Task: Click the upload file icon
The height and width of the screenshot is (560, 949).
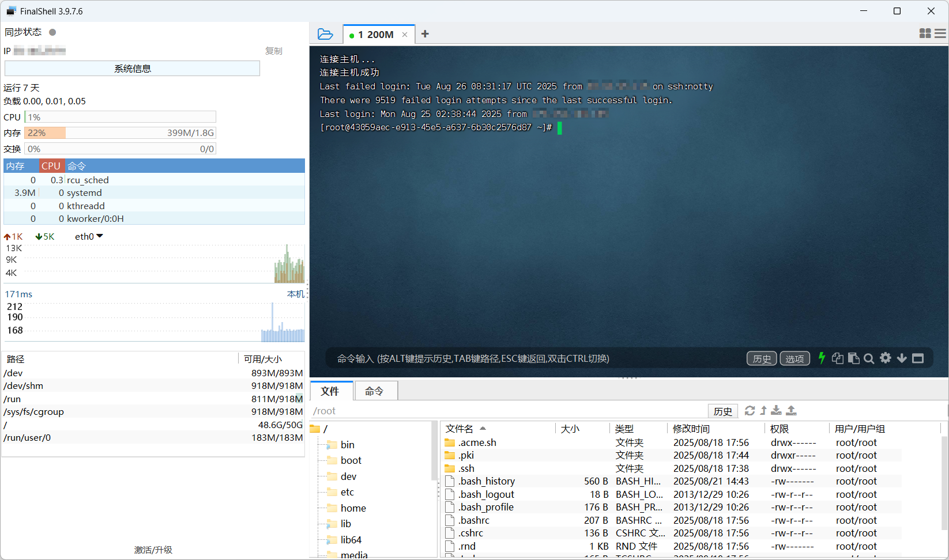Action: (x=792, y=410)
